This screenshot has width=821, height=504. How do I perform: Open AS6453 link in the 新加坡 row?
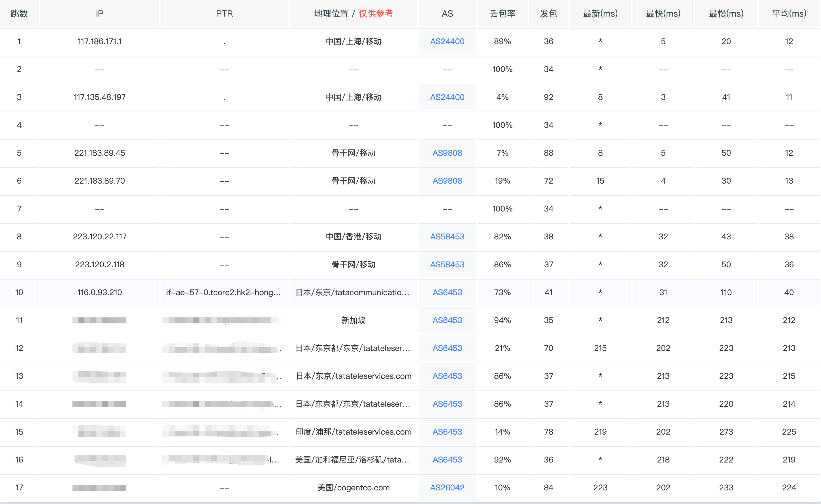[447, 320]
